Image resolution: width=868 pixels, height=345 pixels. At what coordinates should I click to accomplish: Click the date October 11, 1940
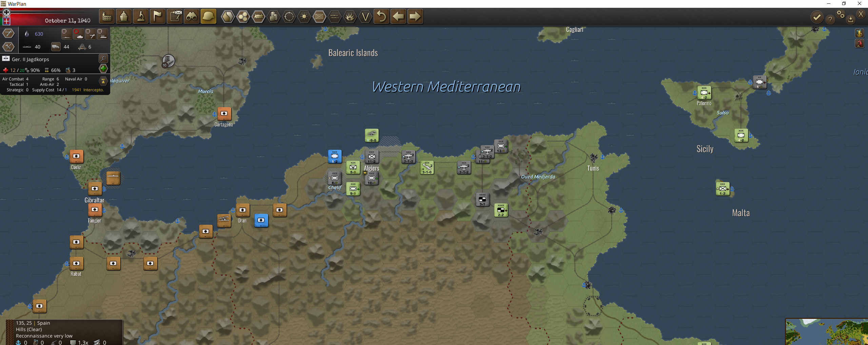coord(67,20)
